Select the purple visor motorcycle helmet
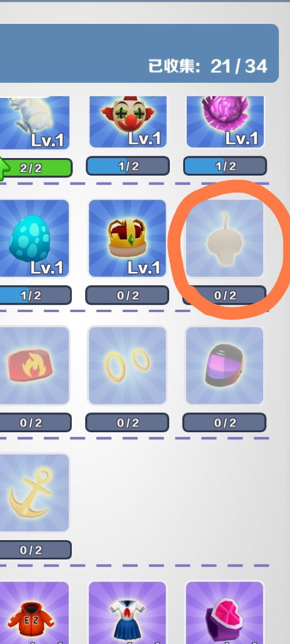Screen dimensions: 290x644 click(x=225, y=366)
